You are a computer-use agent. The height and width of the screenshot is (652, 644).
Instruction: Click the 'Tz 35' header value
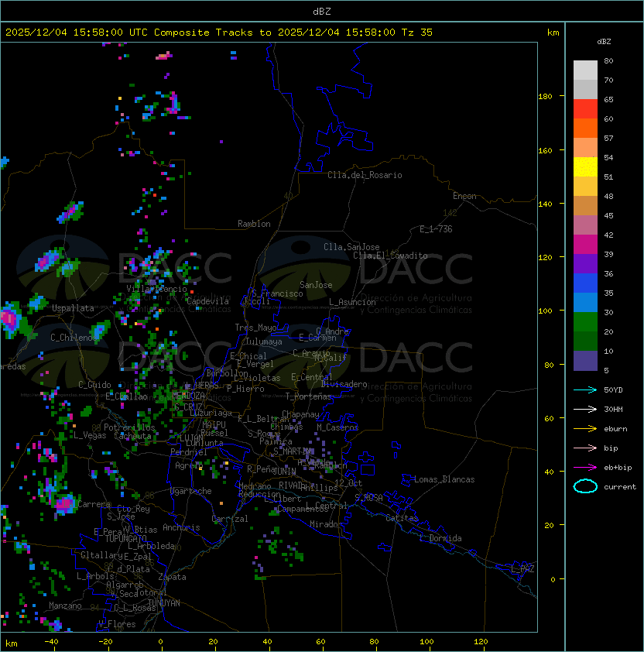417,33
